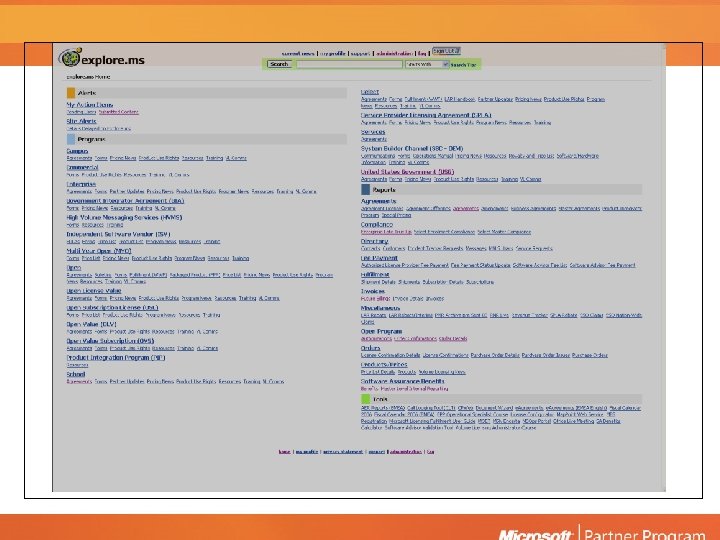Open the Directory reports link
The image size is (720, 540).
click(x=374, y=241)
